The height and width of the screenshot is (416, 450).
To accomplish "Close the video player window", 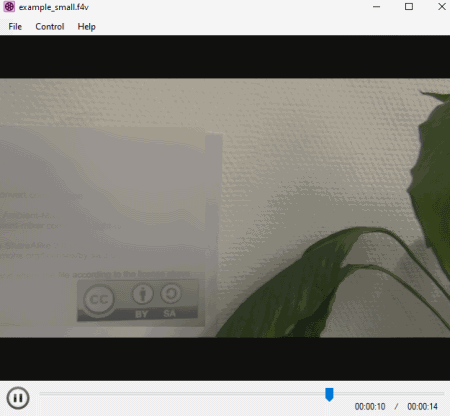I will point(442,7).
